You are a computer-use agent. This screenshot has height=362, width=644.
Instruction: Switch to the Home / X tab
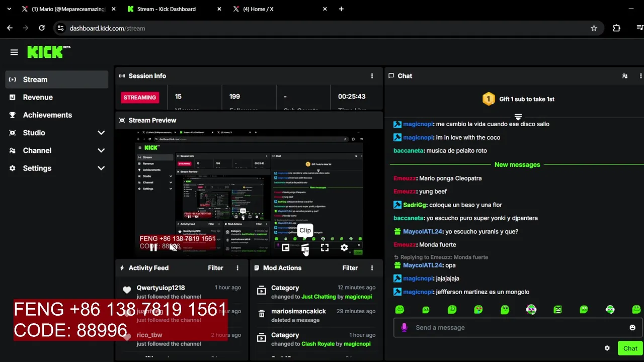(280, 9)
